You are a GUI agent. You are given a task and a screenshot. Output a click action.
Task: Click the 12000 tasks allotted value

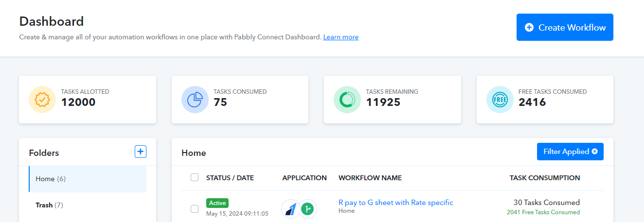click(78, 102)
